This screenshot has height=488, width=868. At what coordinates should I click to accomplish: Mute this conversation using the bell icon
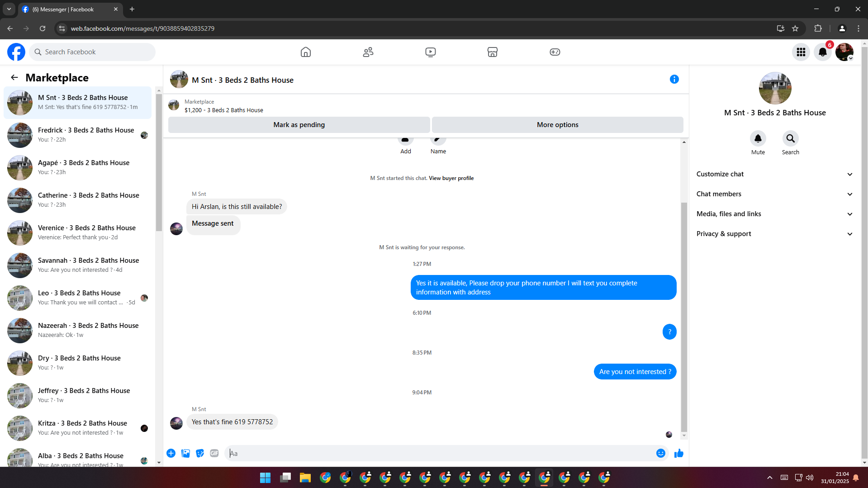[x=758, y=138]
